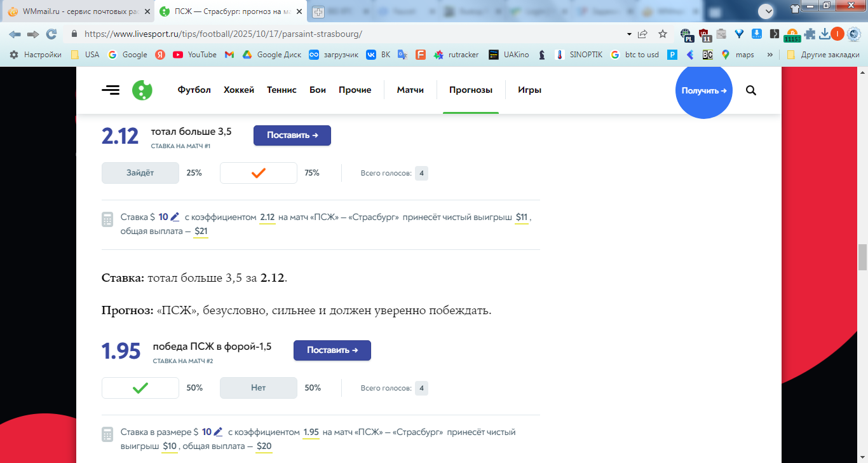
Task: Open the PL globe proxy extension
Action: point(687,34)
